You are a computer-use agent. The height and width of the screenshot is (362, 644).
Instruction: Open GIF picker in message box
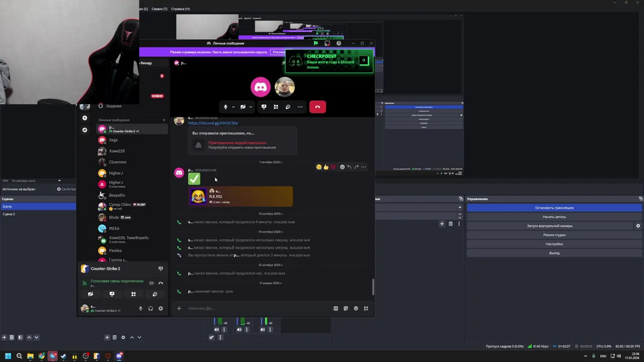coord(336,308)
